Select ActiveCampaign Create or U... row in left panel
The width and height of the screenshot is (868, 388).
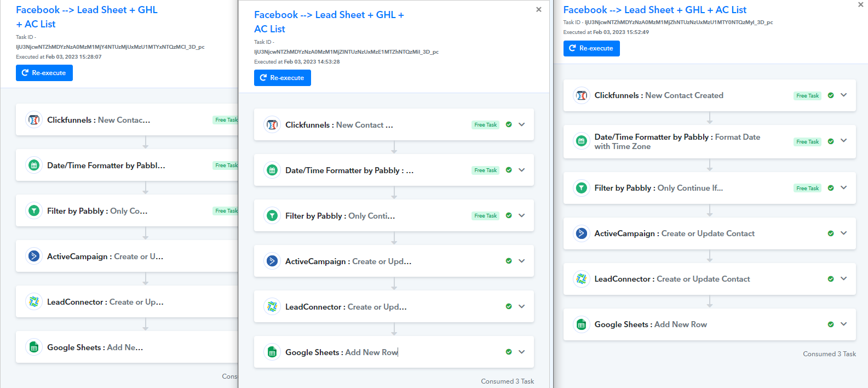(x=127, y=256)
